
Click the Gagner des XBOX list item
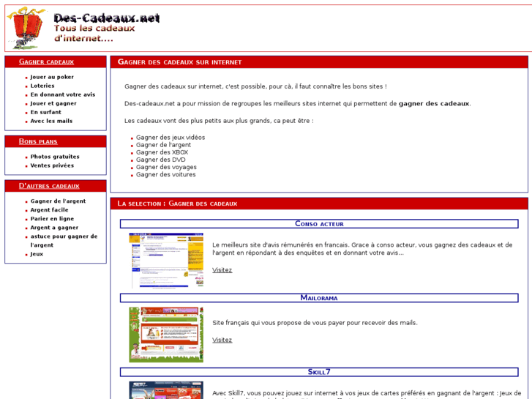[162, 152]
